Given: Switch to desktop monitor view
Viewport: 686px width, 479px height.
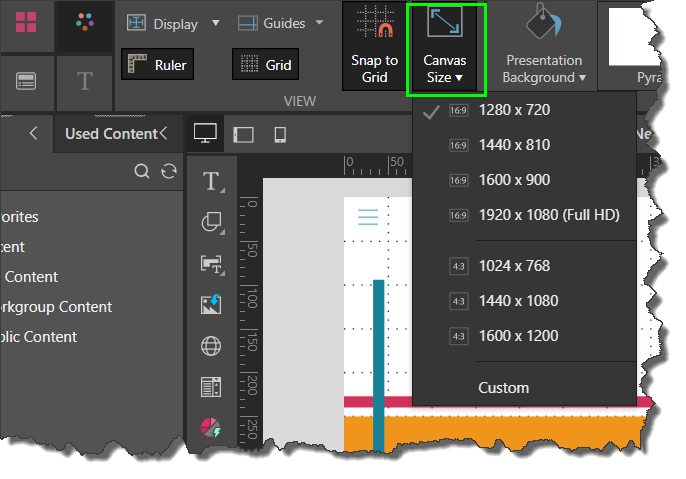Looking at the screenshot, I should coord(205,134).
